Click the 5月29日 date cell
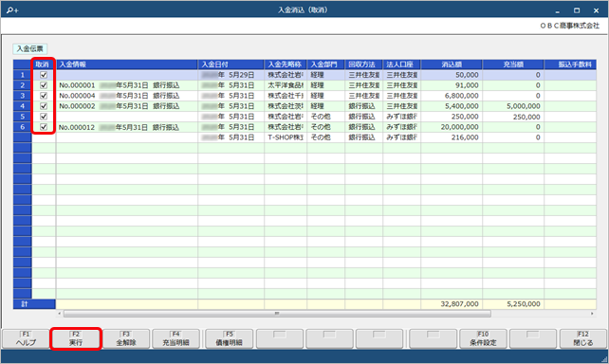 pos(231,75)
